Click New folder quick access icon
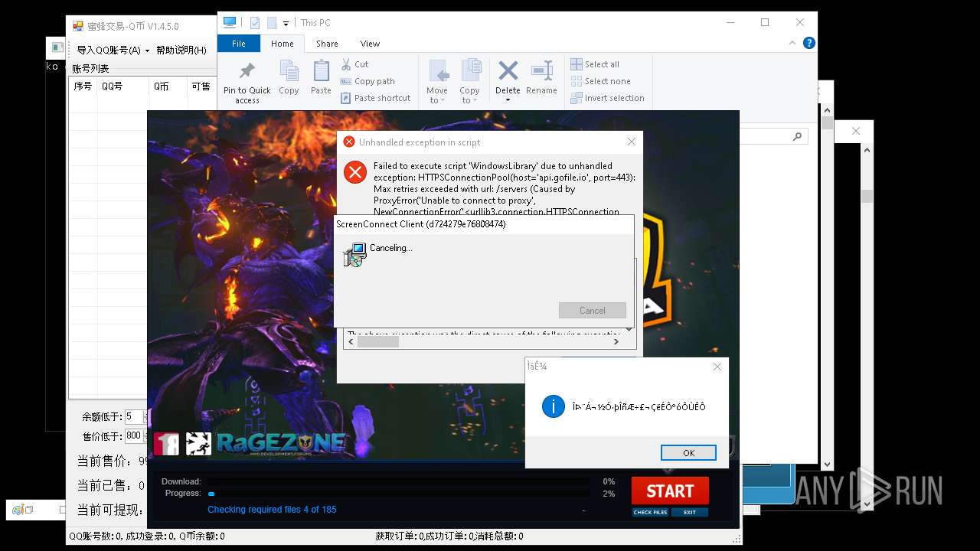 [x=272, y=23]
